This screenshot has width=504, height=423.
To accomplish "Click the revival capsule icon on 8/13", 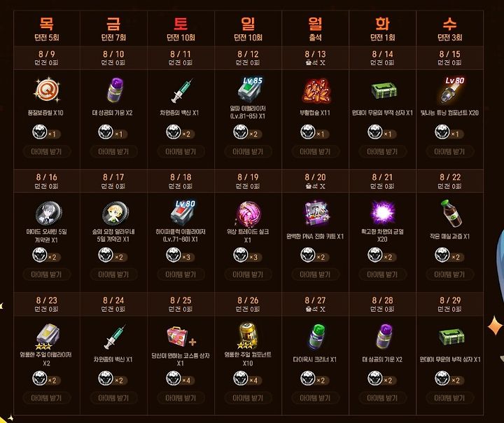I will tap(316, 90).
